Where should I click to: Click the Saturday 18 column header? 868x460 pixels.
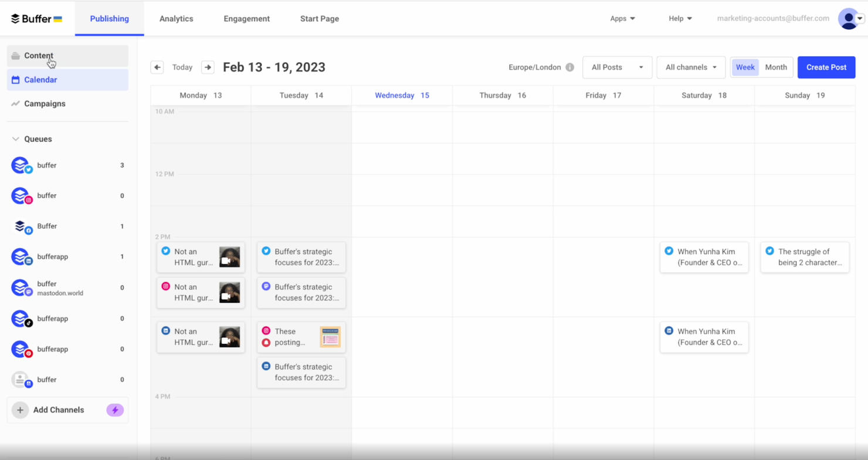pyautogui.click(x=704, y=95)
